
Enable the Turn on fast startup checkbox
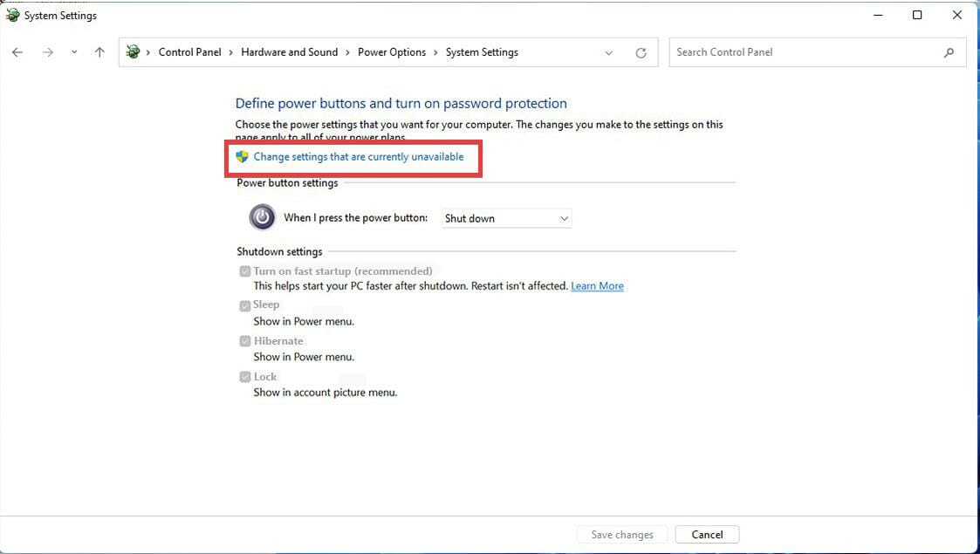coord(245,270)
